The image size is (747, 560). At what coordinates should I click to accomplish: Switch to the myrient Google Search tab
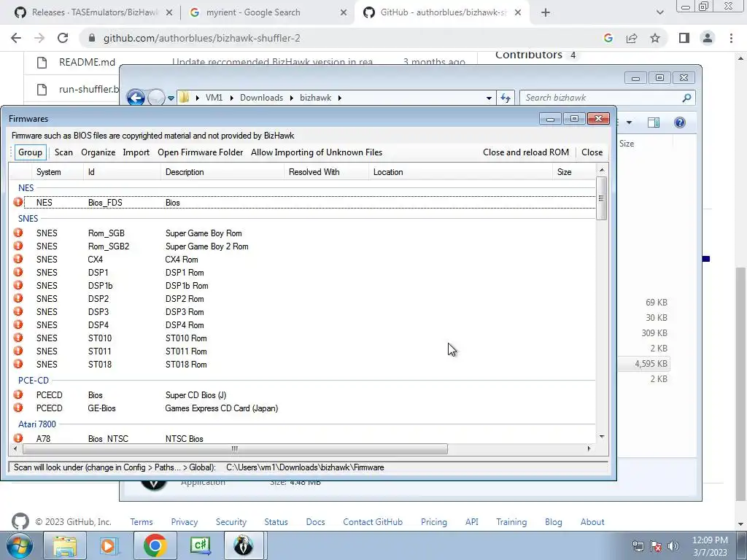coord(268,12)
